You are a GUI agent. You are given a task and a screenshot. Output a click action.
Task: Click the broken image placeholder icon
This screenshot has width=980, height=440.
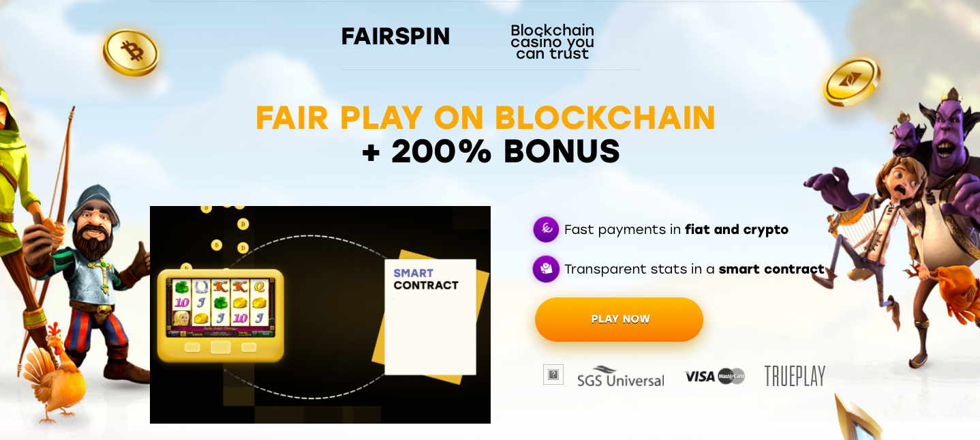553,375
